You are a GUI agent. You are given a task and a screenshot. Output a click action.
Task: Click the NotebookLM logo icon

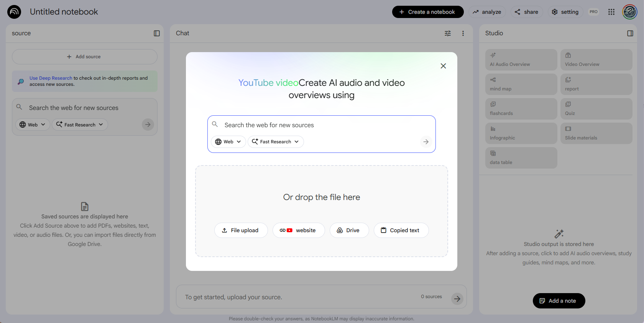14,12
